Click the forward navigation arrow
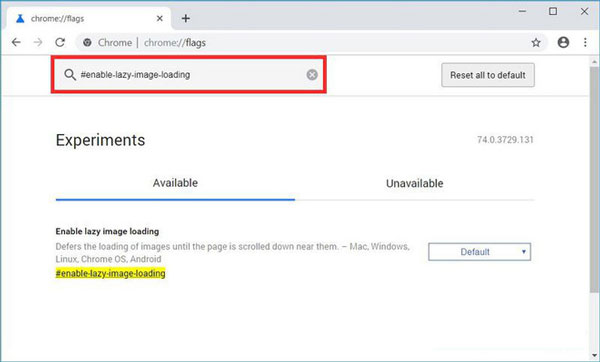Image resolution: width=600 pixels, height=362 pixels. [x=38, y=42]
